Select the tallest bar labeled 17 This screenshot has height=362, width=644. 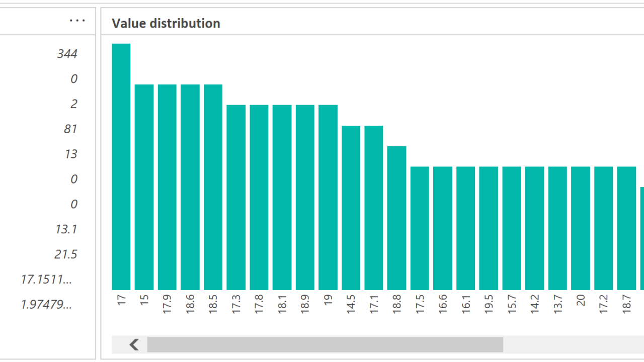coord(121,167)
